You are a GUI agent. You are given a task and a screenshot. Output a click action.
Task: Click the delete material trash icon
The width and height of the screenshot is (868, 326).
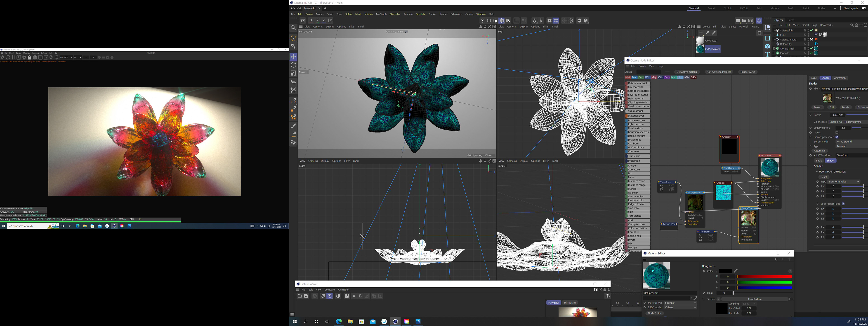(x=759, y=33)
